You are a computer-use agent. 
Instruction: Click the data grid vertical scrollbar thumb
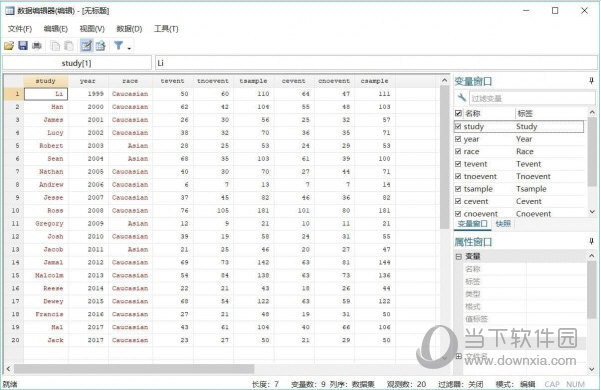click(x=444, y=157)
